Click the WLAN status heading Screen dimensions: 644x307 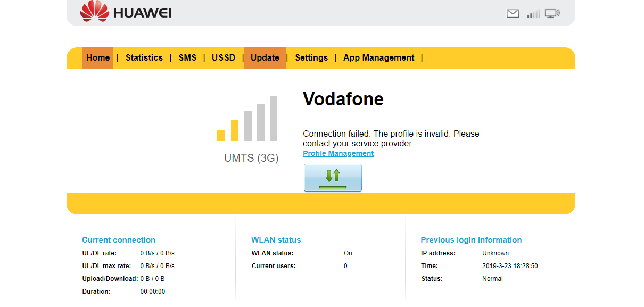click(276, 240)
